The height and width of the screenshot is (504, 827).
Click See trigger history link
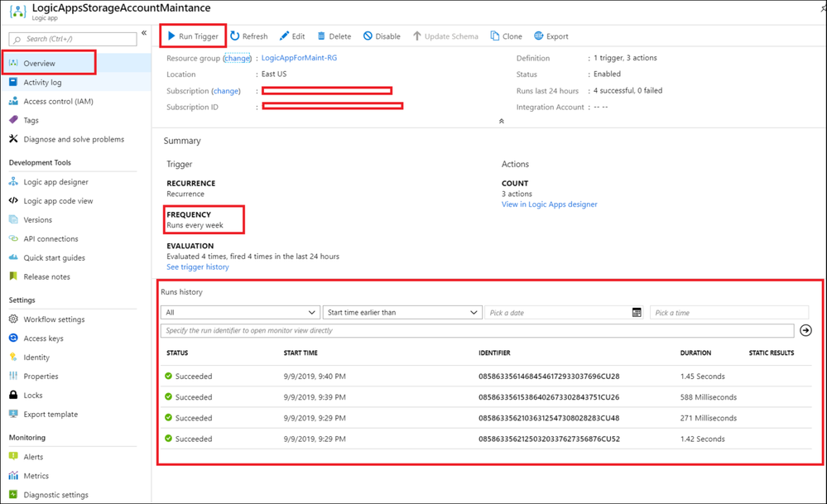point(198,267)
